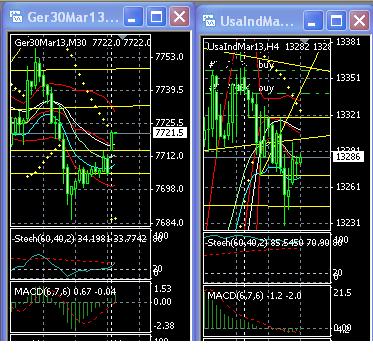
Task: Click the 7684.0 price scale label
Action: 169,222
